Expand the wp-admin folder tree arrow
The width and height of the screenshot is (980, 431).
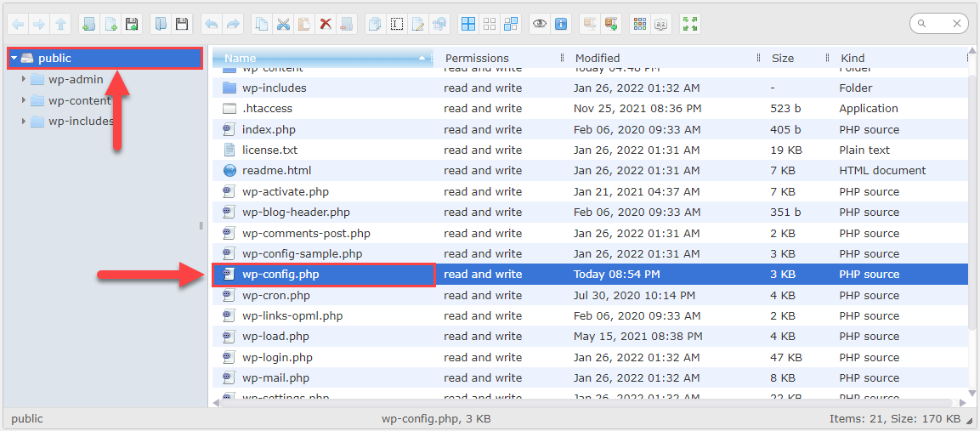[25, 79]
